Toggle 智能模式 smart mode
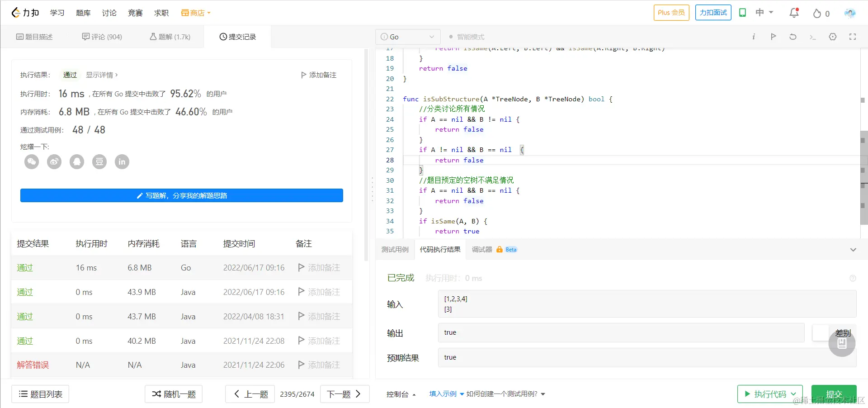This screenshot has height=408, width=868. [x=467, y=37]
